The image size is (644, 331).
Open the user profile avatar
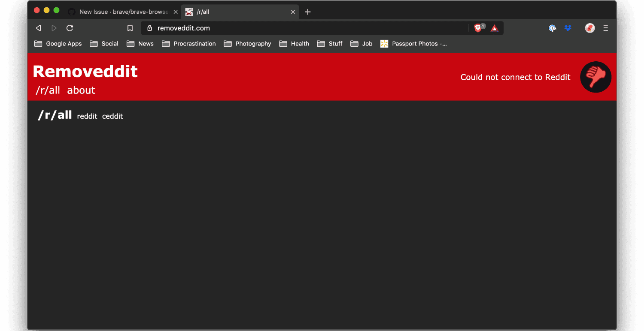pyautogui.click(x=590, y=28)
